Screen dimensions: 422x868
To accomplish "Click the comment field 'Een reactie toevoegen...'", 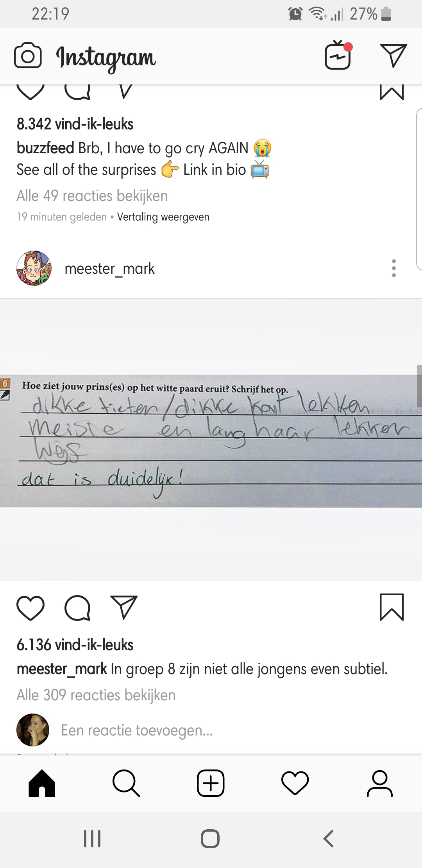I will [137, 730].
